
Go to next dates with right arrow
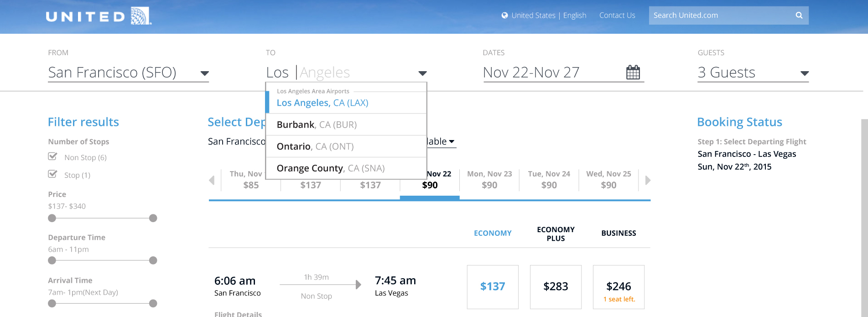coord(648,180)
